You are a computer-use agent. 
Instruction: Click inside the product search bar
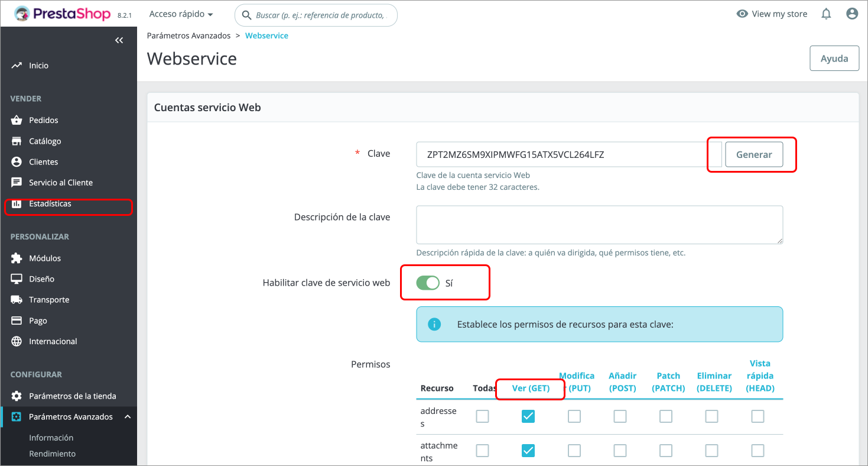click(x=316, y=15)
